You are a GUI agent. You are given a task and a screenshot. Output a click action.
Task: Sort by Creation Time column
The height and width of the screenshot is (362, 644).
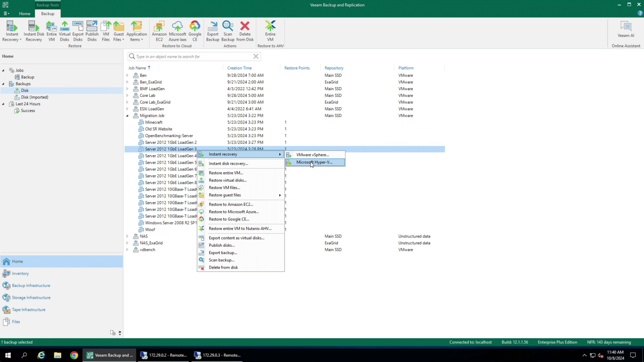coord(239,68)
